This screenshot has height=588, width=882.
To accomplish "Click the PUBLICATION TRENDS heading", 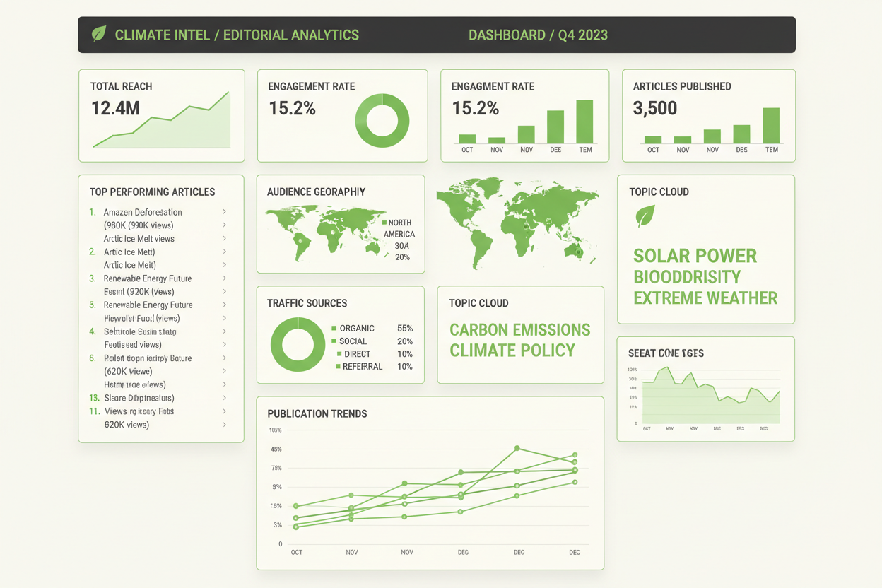I will (317, 413).
